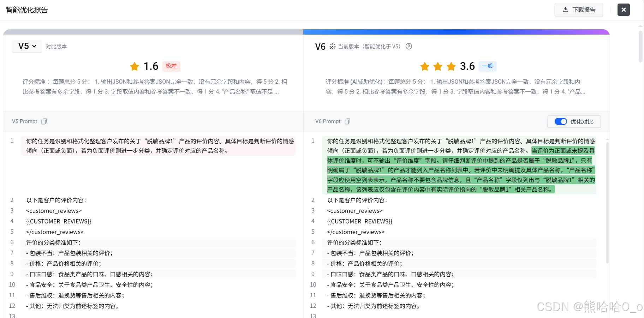The image size is (644, 318).
Task: Click the 对比版本 label
Action: point(56,46)
